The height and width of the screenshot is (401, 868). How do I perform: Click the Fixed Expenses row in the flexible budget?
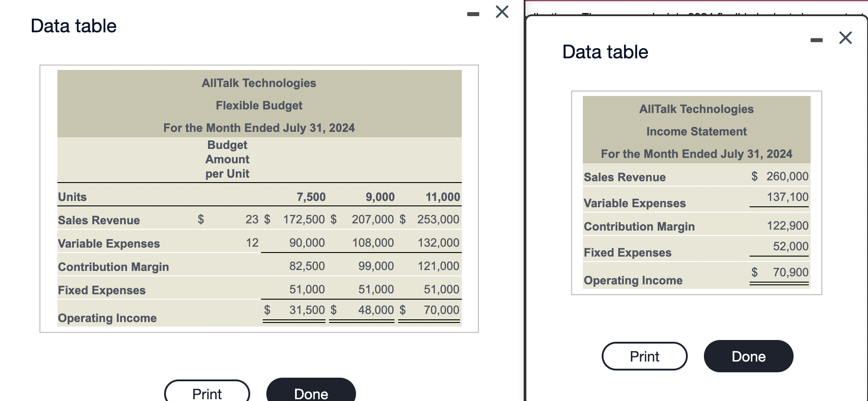pyautogui.click(x=101, y=290)
